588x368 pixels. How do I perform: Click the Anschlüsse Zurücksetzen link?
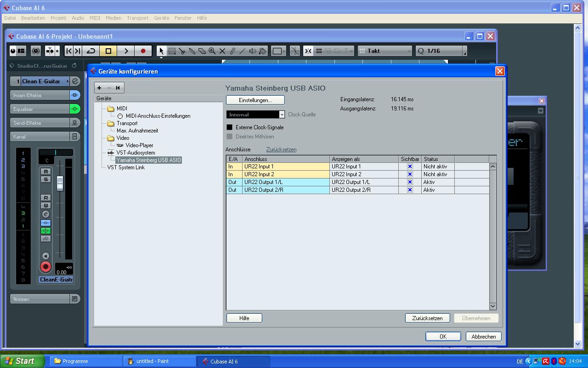281,149
